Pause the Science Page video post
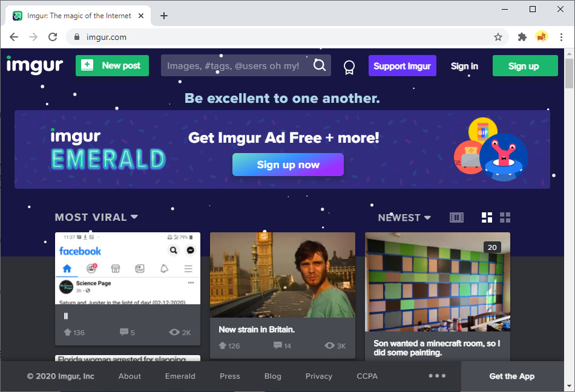 pyautogui.click(x=66, y=316)
